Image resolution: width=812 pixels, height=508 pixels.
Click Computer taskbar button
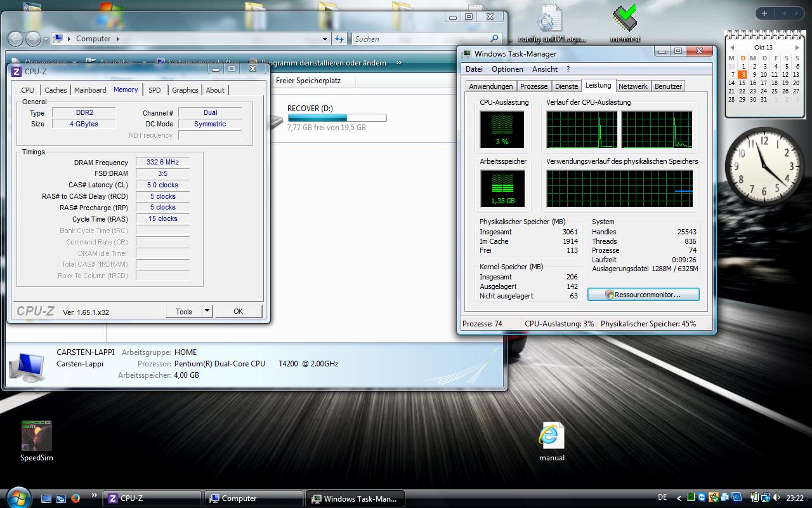tap(254, 498)
